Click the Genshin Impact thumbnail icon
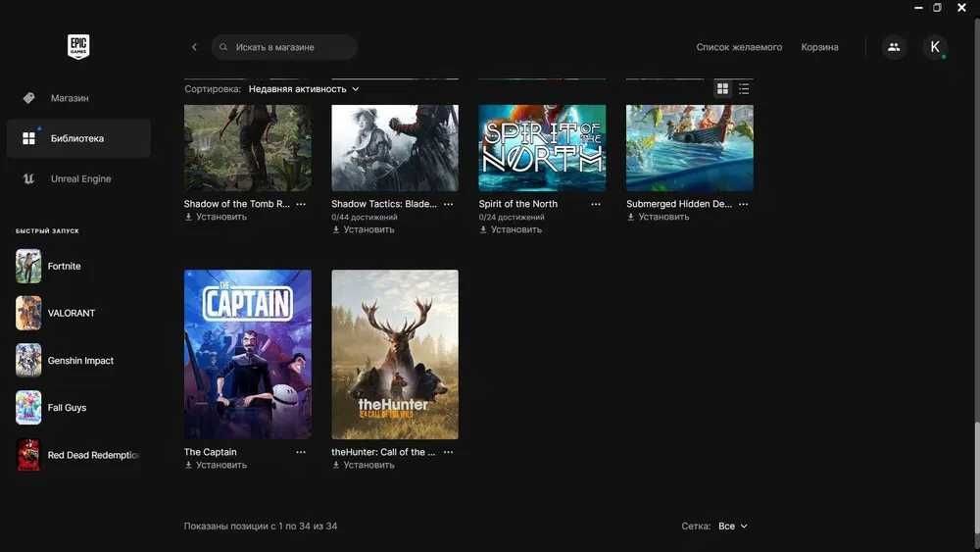Screen dimensions: 980x552 tap(28, 360)
